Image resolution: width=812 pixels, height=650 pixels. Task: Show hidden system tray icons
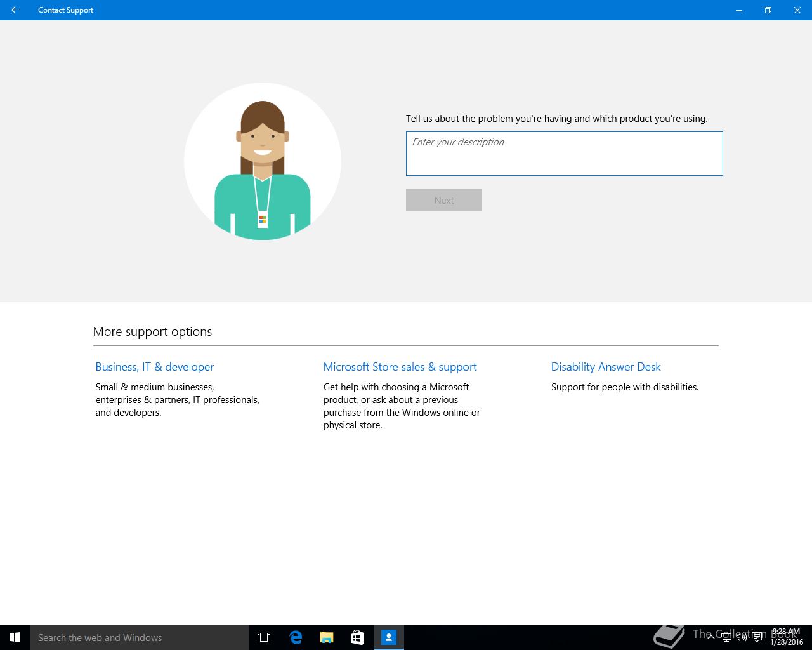click(711, 637)
